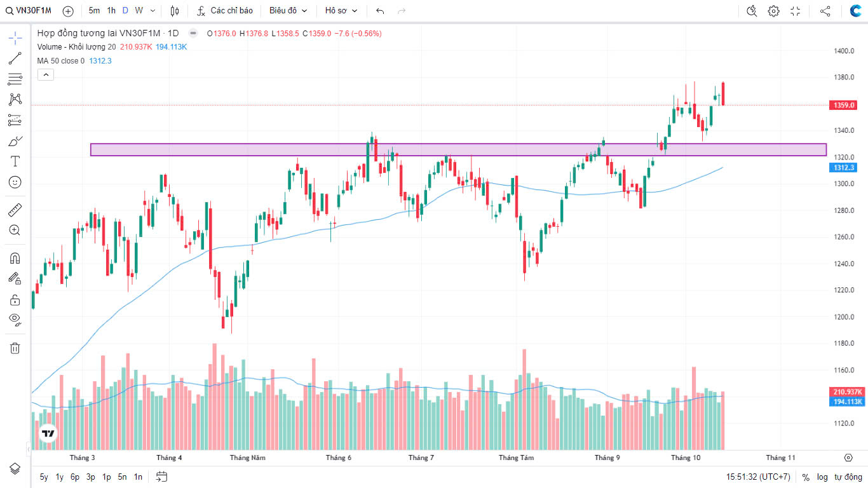Toggle lock all drawing tools
This screenshot has height=488, width=868.
tap(15, 299)
